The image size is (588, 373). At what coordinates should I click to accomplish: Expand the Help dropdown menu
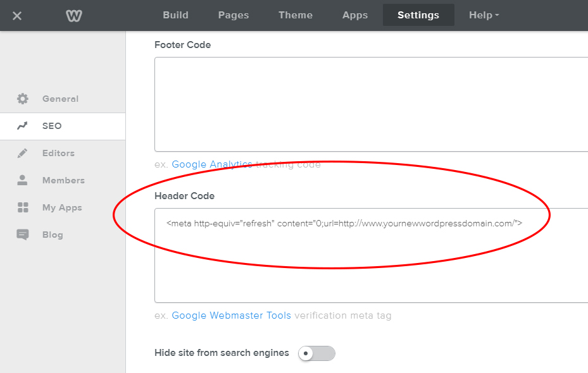coord(483,15)
